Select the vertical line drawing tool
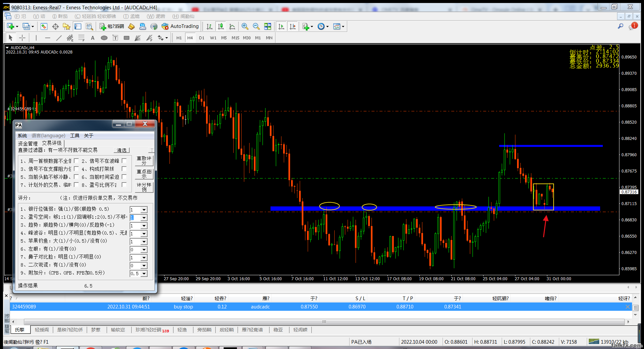 click(x=36, y=38)
